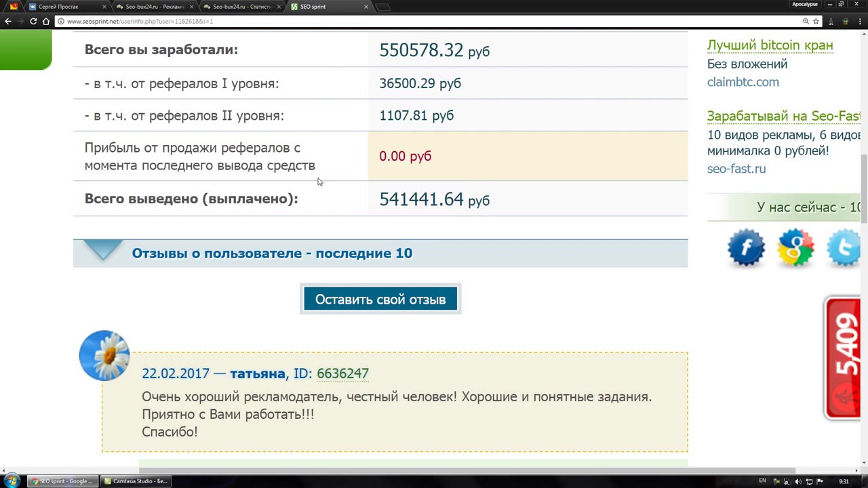
Task: Bookmark this page with the star icon
Action: (x=816, y=21)
